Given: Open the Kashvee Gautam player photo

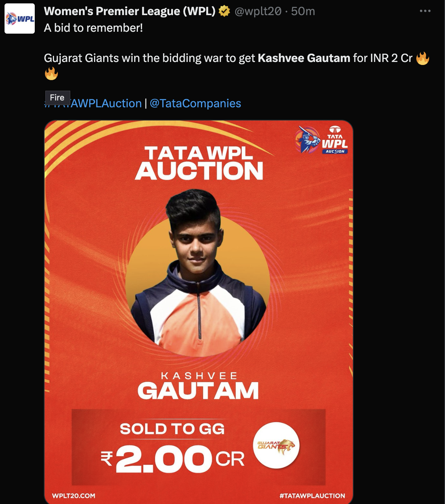Looking at the screenshot, I should tap(198, 273).
